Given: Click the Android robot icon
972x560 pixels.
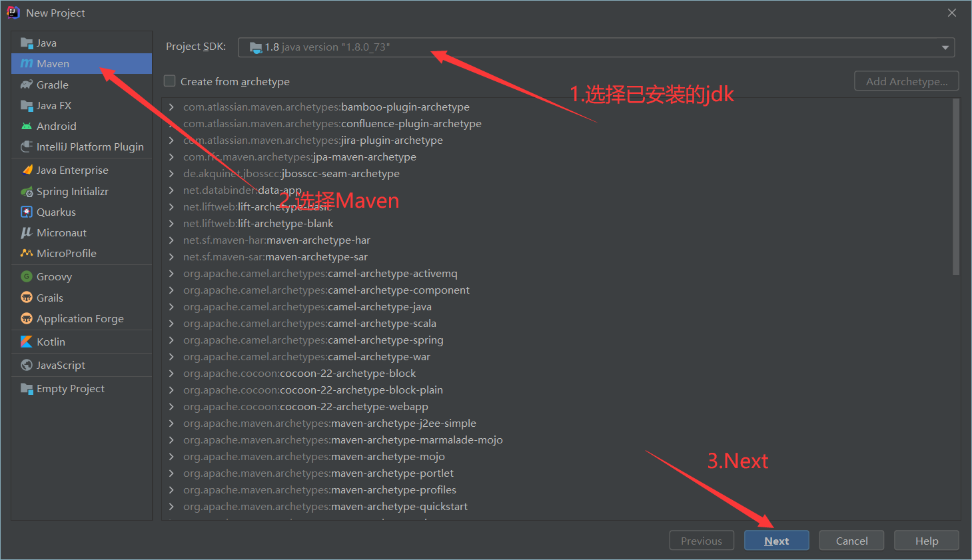Looking at the screenshot, I should pos(27,126).
